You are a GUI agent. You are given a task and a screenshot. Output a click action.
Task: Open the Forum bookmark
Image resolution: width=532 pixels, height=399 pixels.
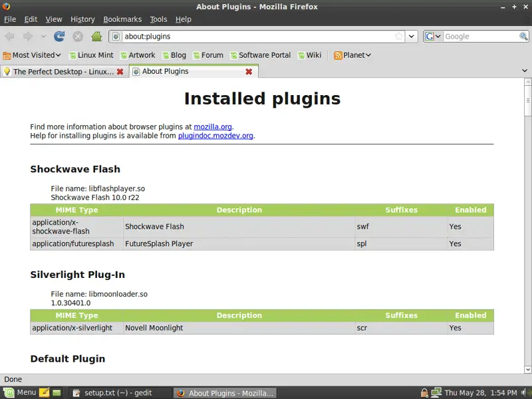208,55
